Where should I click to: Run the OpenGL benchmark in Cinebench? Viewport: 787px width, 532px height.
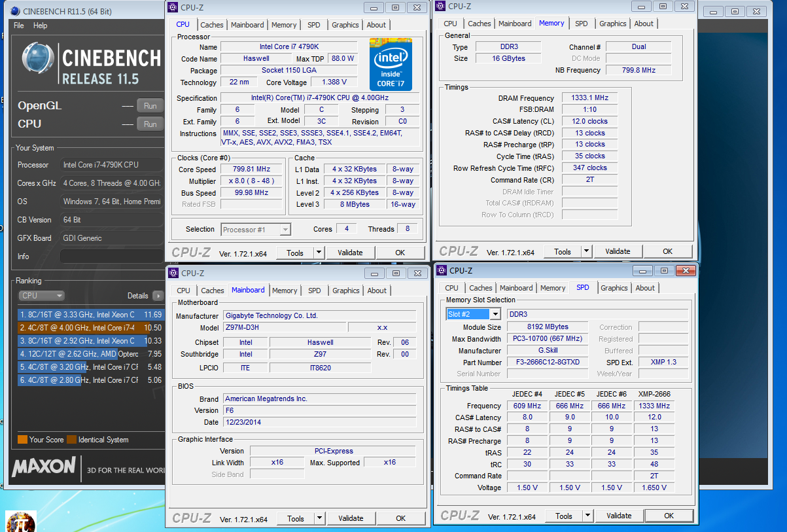pos(150,106)
